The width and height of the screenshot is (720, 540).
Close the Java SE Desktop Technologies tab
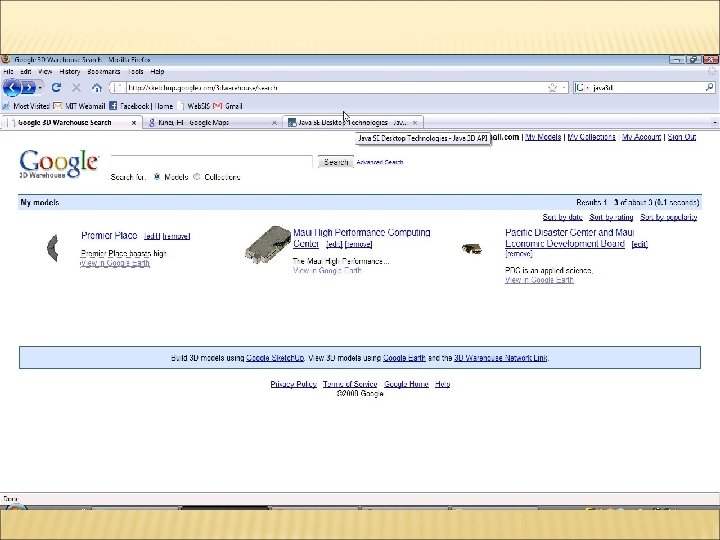(x=415, y=123)
